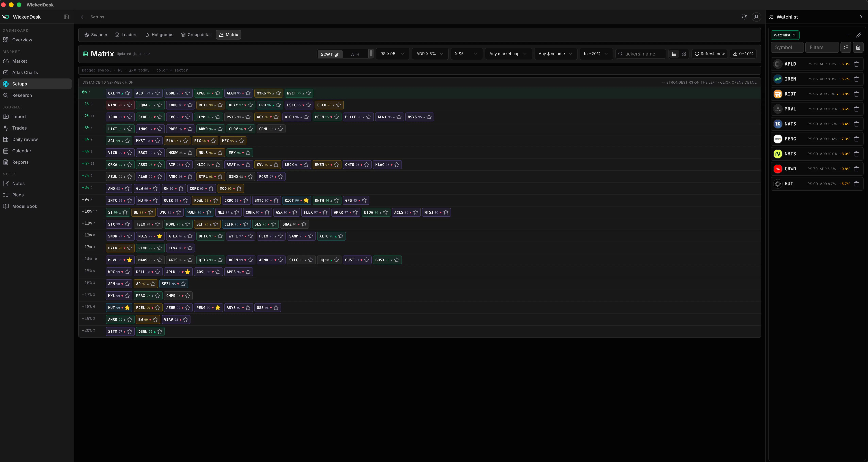The image size is (868, 462).
Task: Switch to the list layout view
Action: coord(674,54)
